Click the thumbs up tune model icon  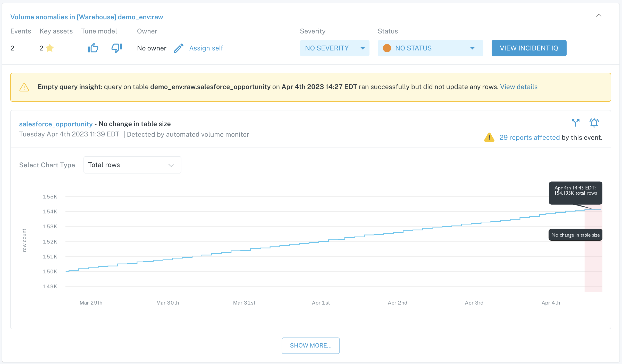tap(93, 48)
